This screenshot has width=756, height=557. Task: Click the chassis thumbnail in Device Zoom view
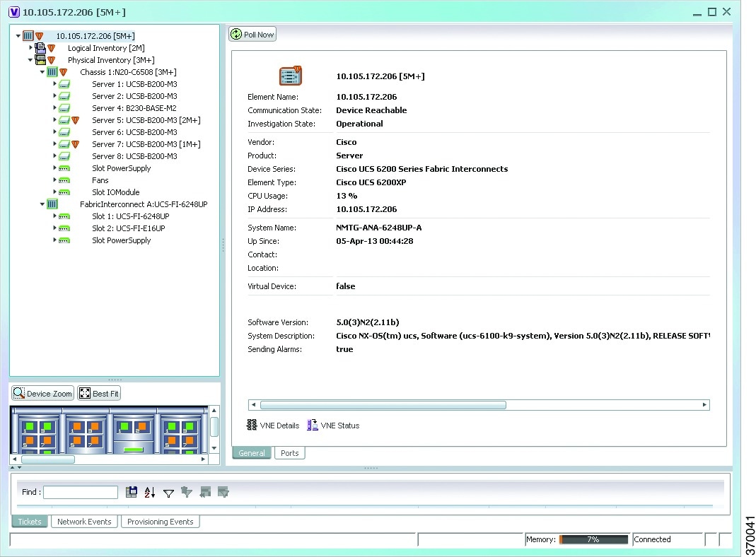pyautogui.click(x=109, y=430)
